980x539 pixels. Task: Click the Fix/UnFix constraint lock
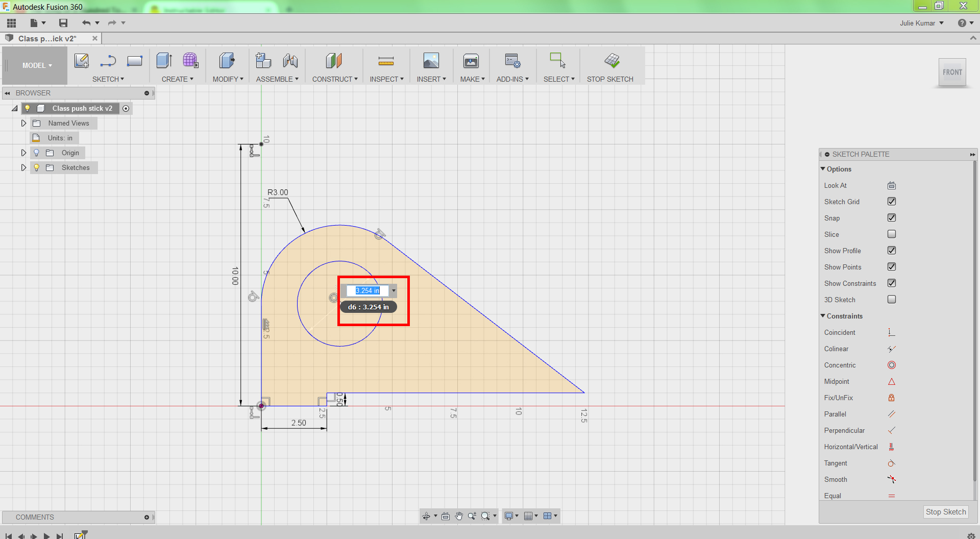point(892,398)
